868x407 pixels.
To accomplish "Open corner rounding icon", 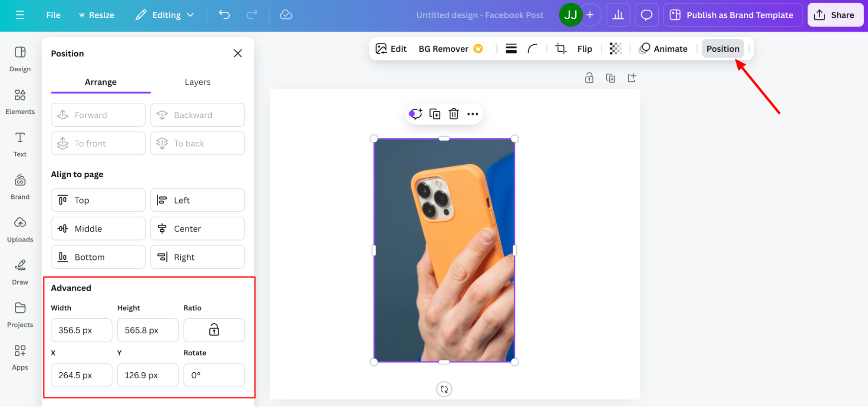I will [532, 49].
